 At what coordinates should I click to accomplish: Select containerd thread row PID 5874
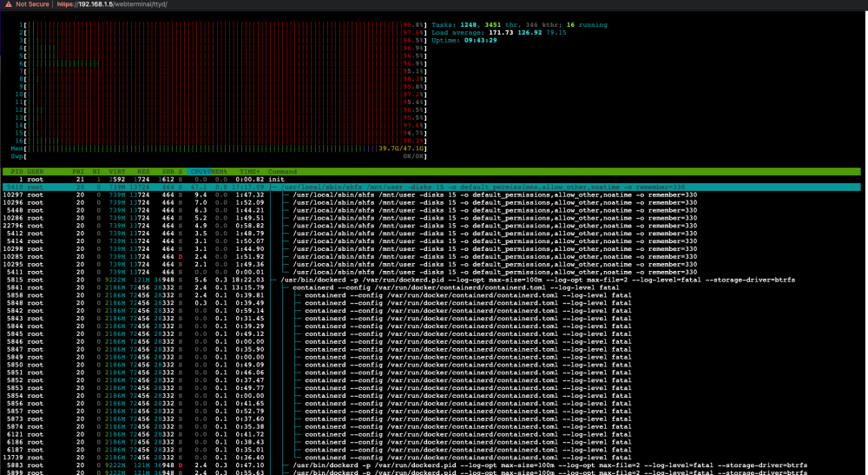431,427
